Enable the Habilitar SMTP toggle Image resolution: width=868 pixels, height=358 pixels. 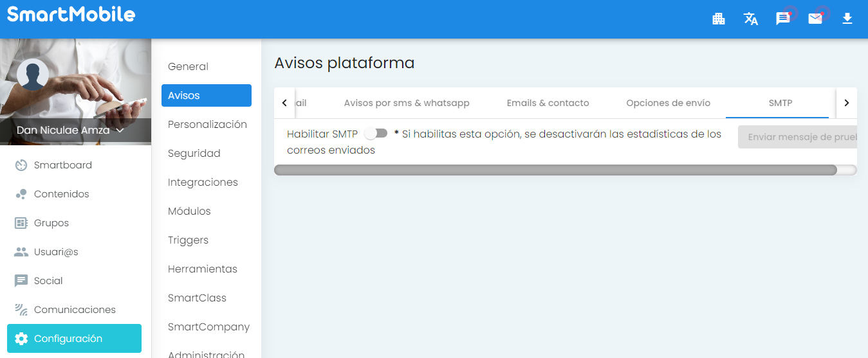[x=376, y=134]
